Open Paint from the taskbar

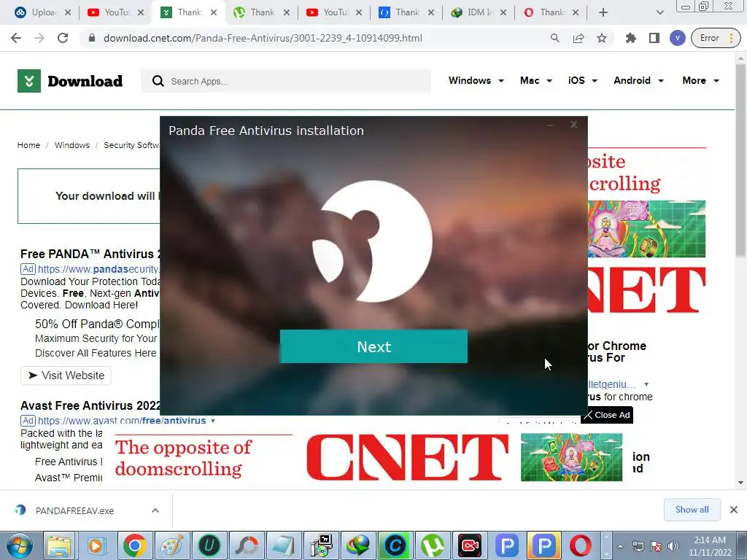pyautogui.click(x=172, y=545)
